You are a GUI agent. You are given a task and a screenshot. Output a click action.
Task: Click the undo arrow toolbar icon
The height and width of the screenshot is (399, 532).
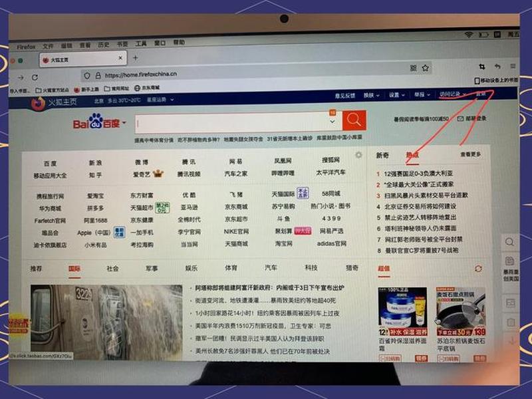[497, 66]
